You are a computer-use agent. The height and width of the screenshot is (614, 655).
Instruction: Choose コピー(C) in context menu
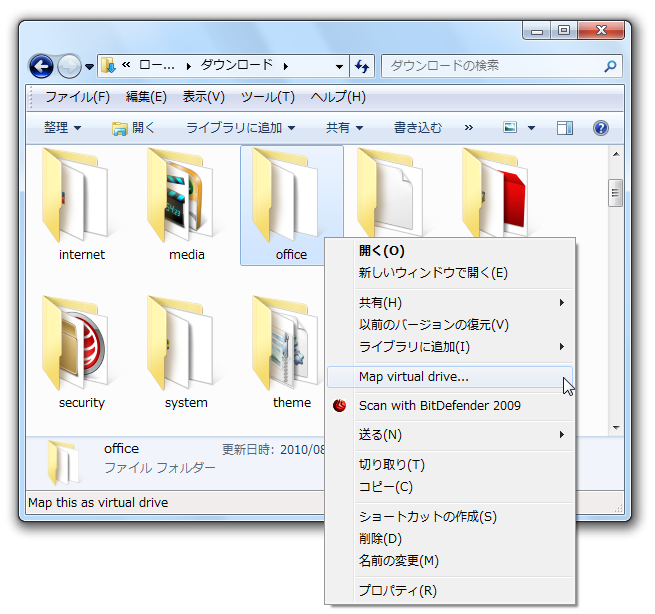tap(450, 487)
